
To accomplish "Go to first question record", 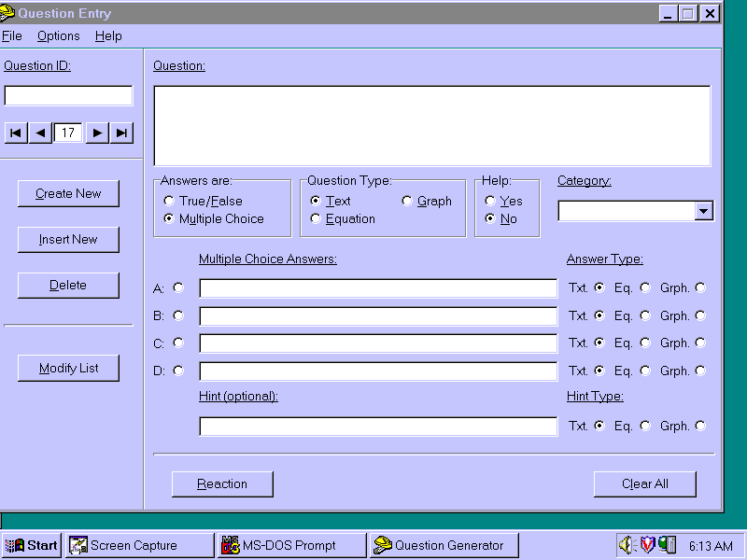I will 15,133.
